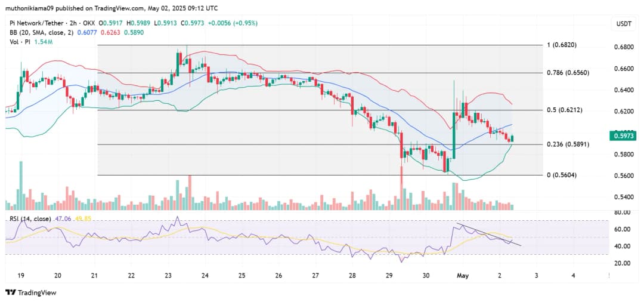Click the 0.236 (0.5891) Fibonacci level label

pyautogui.click(x=567, y=144)
